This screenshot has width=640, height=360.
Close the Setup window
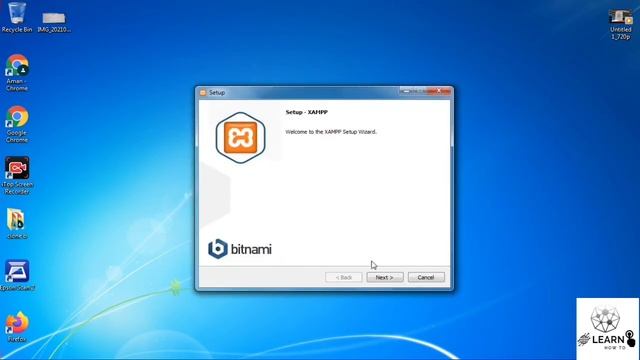pos(439,91)
